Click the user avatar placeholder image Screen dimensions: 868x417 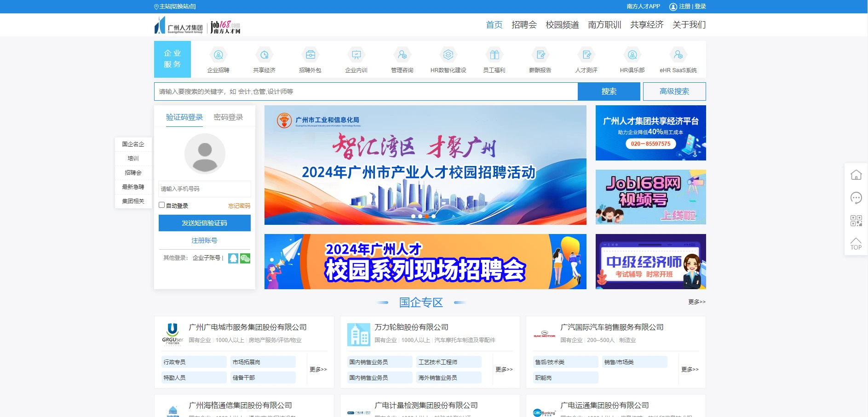point(205,154)
